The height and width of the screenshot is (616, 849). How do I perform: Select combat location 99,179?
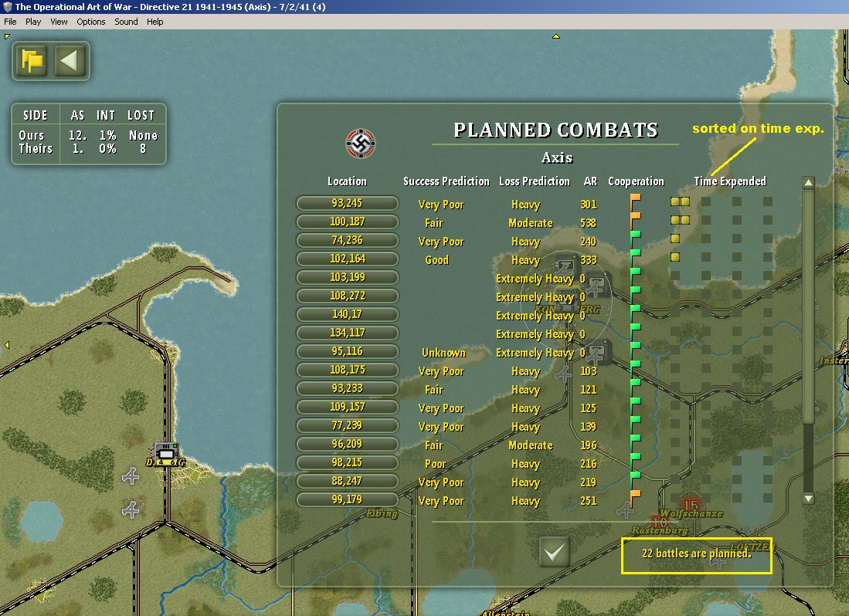pyautogui.click(x=347, y=499)
